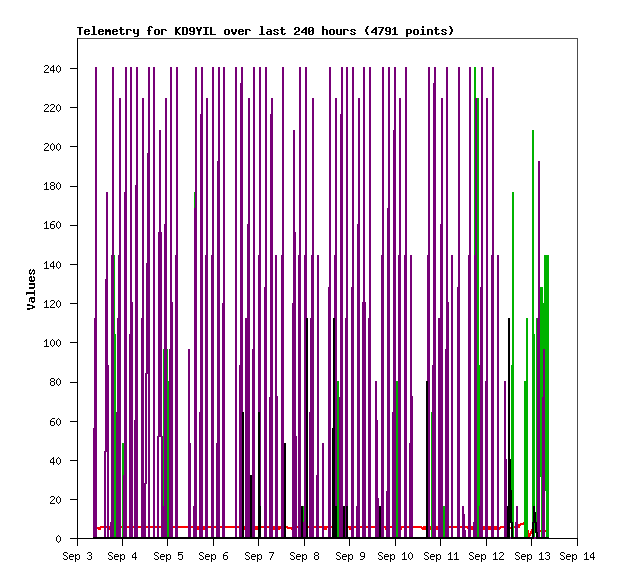
Task: Click the 'Sep 6' date label
Action: pos(214,557)
